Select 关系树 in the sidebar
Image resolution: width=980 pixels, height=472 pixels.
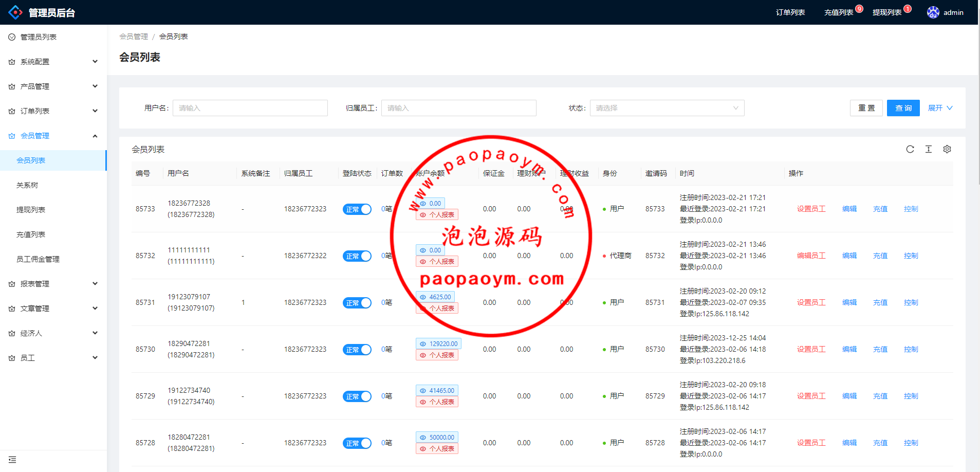[x=27, y=185]
